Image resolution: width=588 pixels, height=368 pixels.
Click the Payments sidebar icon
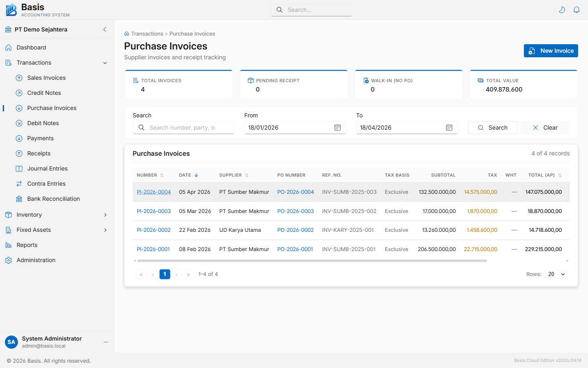pyautogui.click(x=19, y=138)
